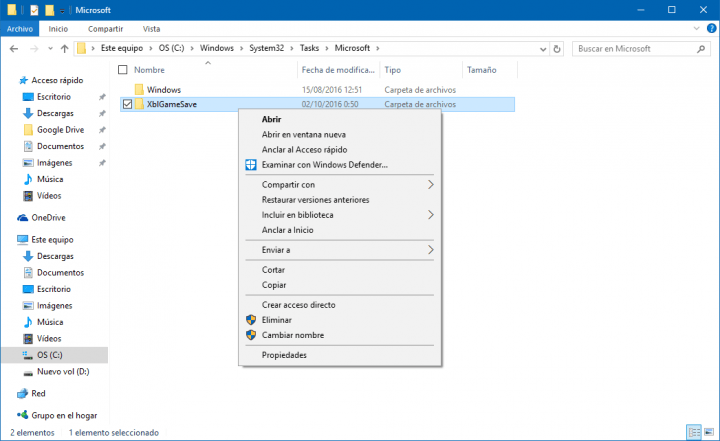Uncheck the XblGameSave folder checkbox
Image resolution: width=720 pixels, height=441 pixels.
point(127,104)
